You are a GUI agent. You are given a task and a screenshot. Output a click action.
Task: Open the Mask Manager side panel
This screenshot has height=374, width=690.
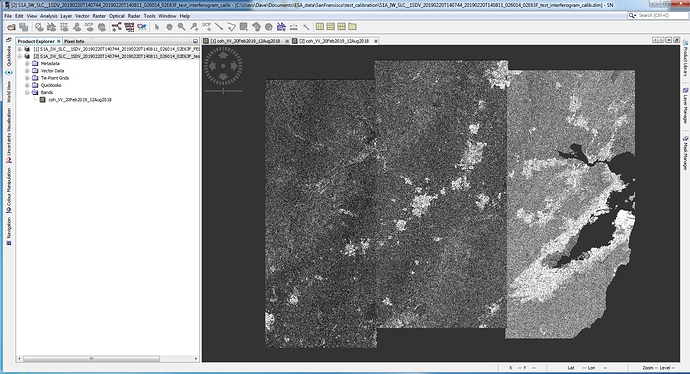tap(685, 153)
